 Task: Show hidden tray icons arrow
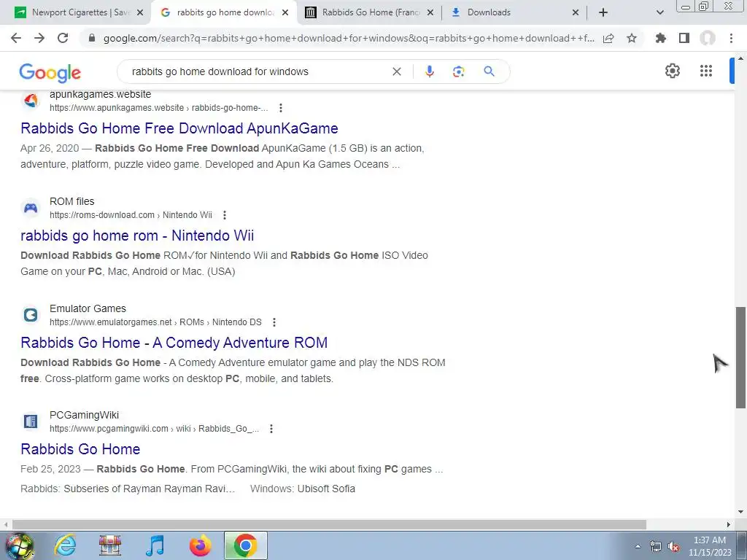pyautogui.click(x=638, y=546)
